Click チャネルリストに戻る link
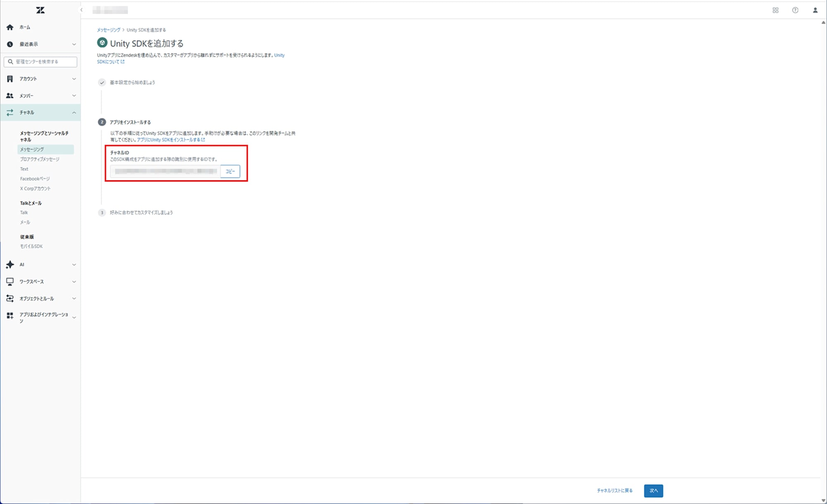Screen dimensions: 827x504 tap(614, 491)
